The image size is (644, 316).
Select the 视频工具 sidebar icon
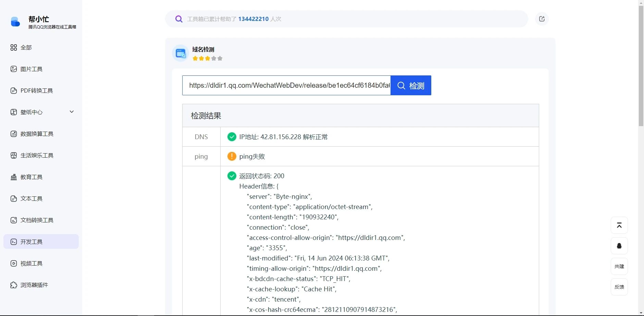pos(14,264)
